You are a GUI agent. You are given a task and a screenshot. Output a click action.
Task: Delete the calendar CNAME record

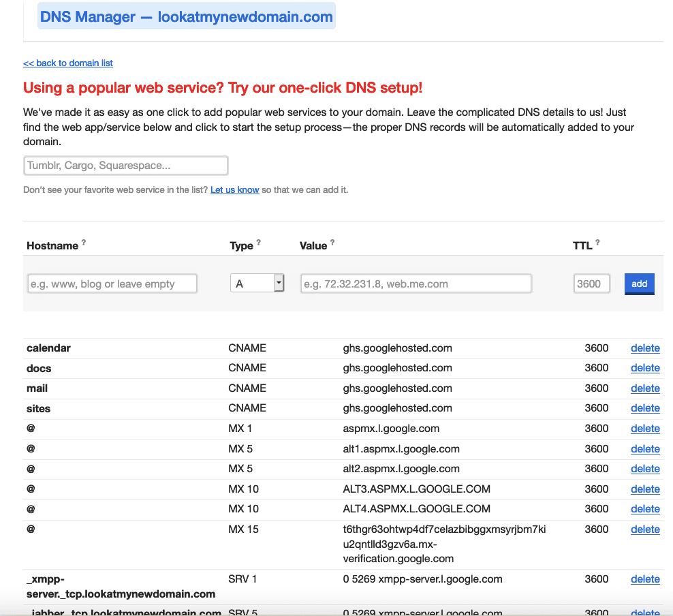point(645,348)
